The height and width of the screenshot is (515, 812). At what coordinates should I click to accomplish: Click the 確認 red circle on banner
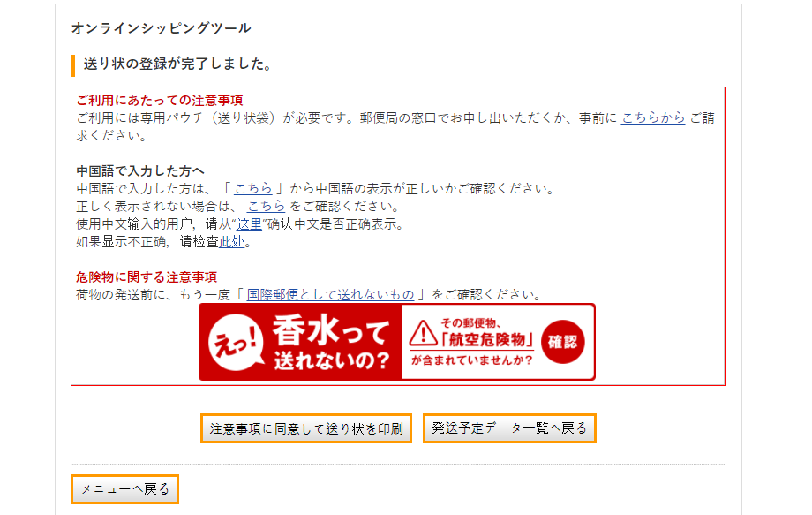tap(562, 342)
